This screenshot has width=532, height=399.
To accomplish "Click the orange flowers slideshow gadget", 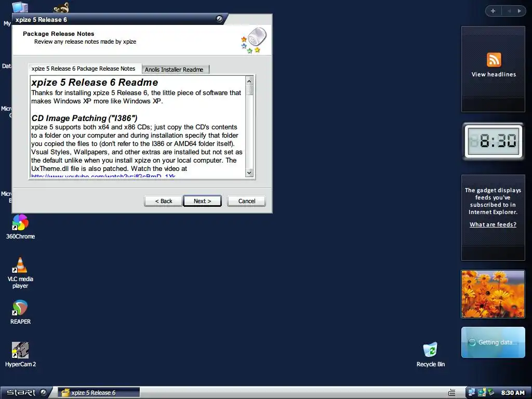I will point(493,294).
